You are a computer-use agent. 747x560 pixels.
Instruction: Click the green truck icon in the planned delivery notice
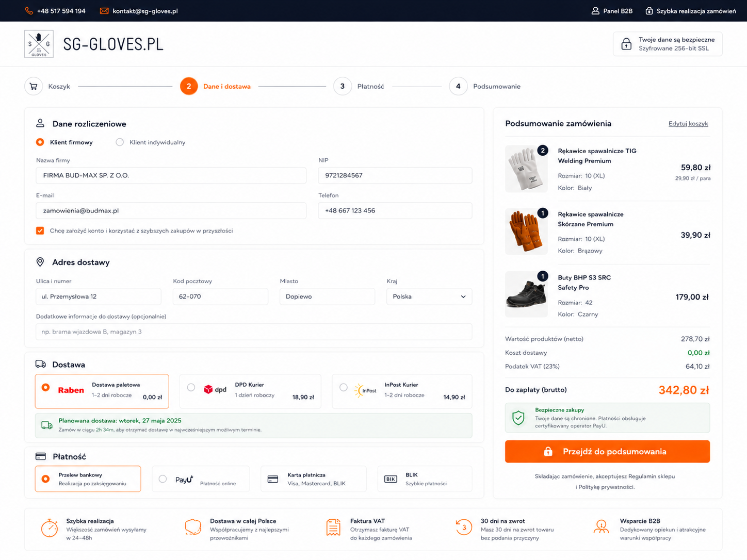point(47,425)
